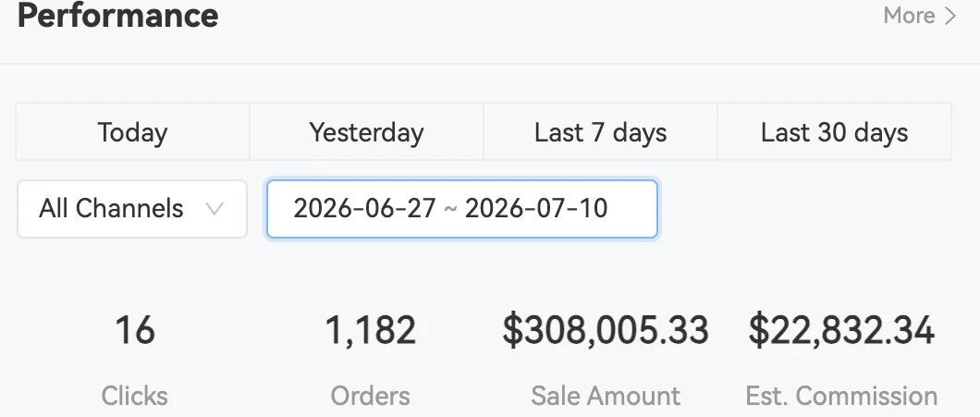The width and height of the screenshot is (980, 417).
Task: Select the start date 2026-06-27
Action: coord(364,208)
